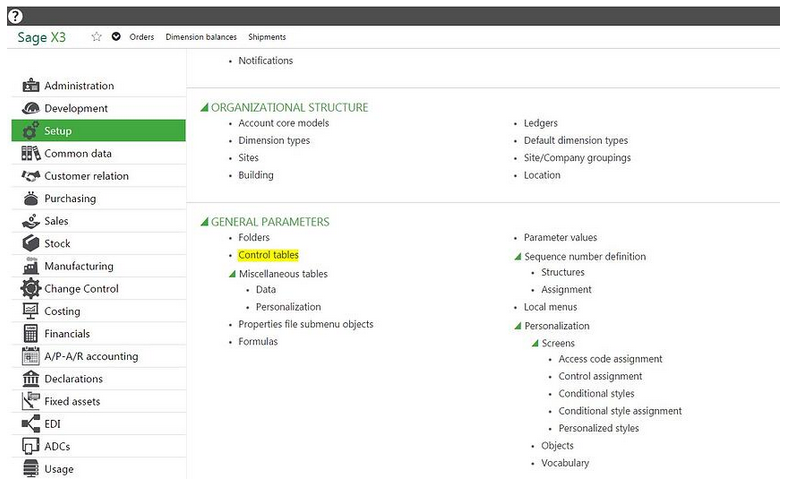Open the highlighted Control tables link
The width and height of the screenshot is (785, 486).
tap(268, 256)
